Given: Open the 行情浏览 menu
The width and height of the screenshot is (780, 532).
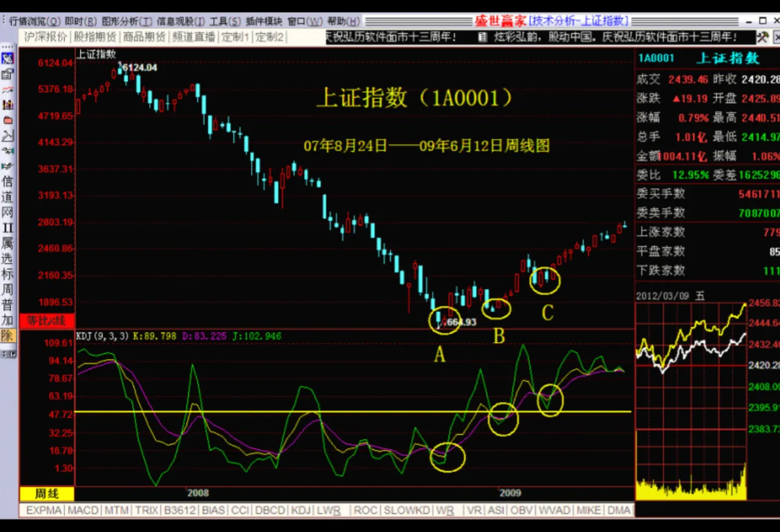Looking at the screenshot, I should point(35,21).
